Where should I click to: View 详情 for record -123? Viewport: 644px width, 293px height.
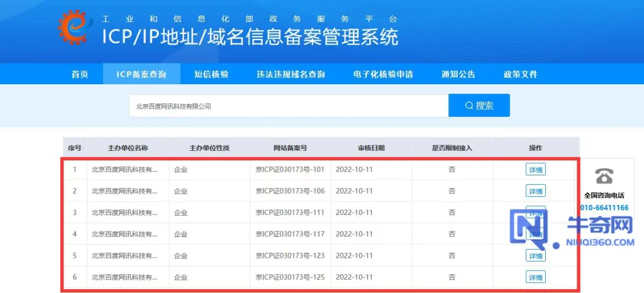coord(536,256)
